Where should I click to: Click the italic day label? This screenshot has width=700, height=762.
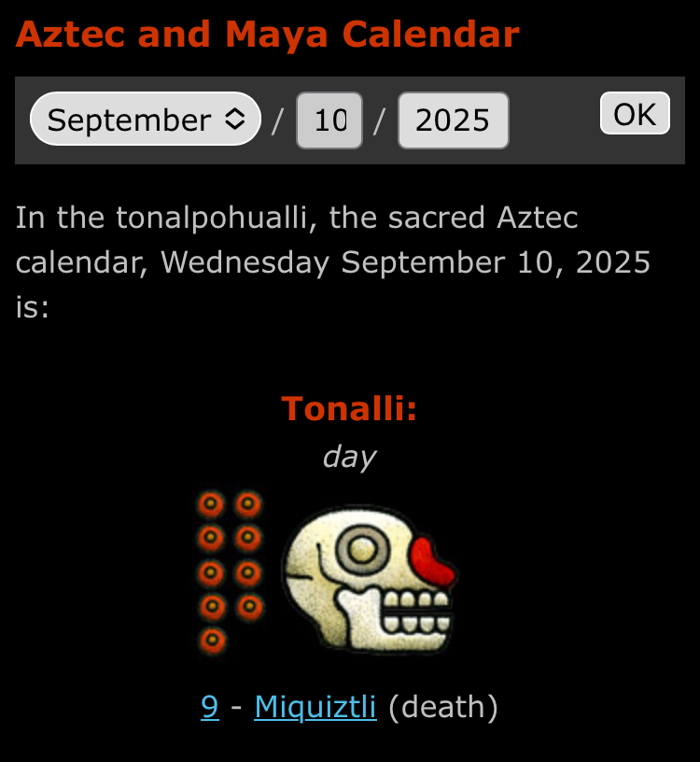coord(349,458)
